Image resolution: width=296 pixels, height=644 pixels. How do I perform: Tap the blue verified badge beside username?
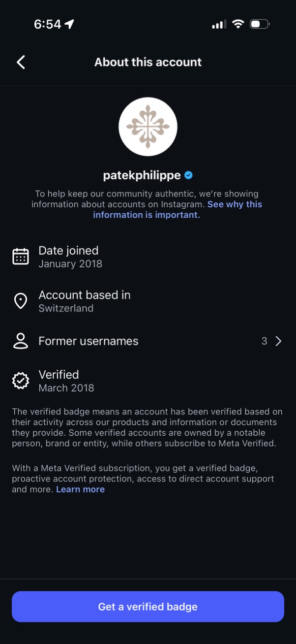tap(188, 175)
